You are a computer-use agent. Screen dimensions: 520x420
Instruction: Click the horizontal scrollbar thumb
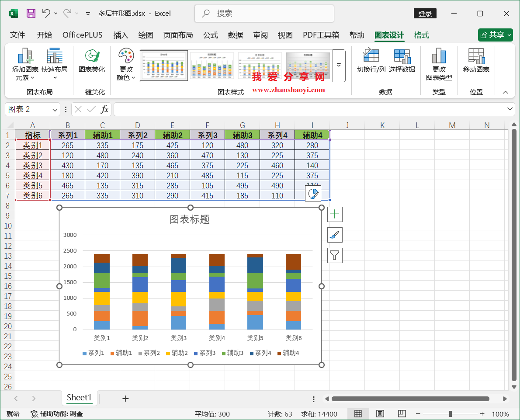click(x=410, y=399)
